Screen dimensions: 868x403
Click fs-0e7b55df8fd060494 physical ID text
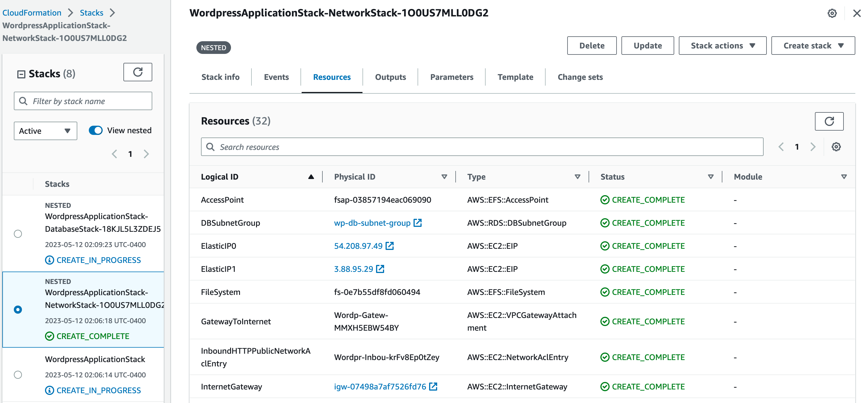[x=377, y=292]
